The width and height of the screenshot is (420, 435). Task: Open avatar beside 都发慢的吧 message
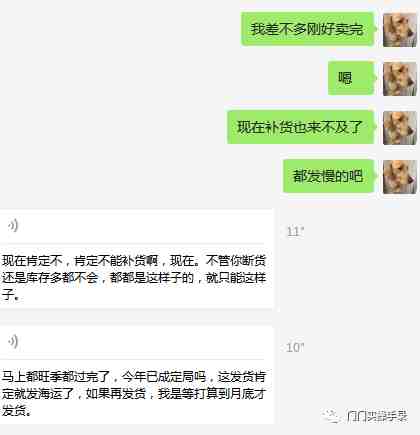coord(400,177)
